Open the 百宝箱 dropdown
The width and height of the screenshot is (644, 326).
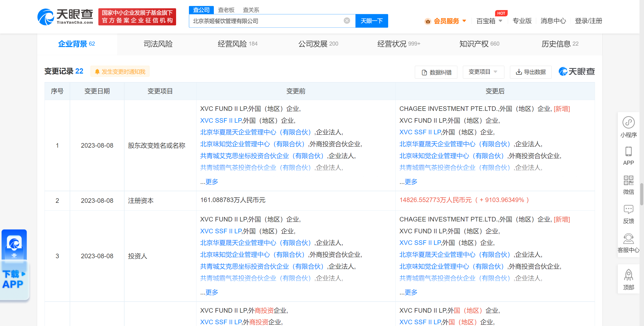pyautogui.click(x=488, y=21)
